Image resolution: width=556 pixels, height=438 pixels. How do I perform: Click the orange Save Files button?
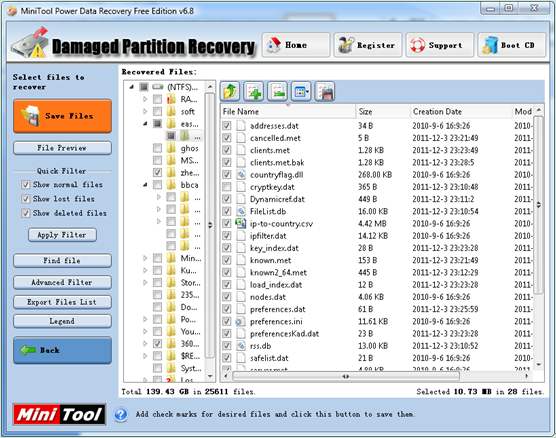tap(62, 116)
